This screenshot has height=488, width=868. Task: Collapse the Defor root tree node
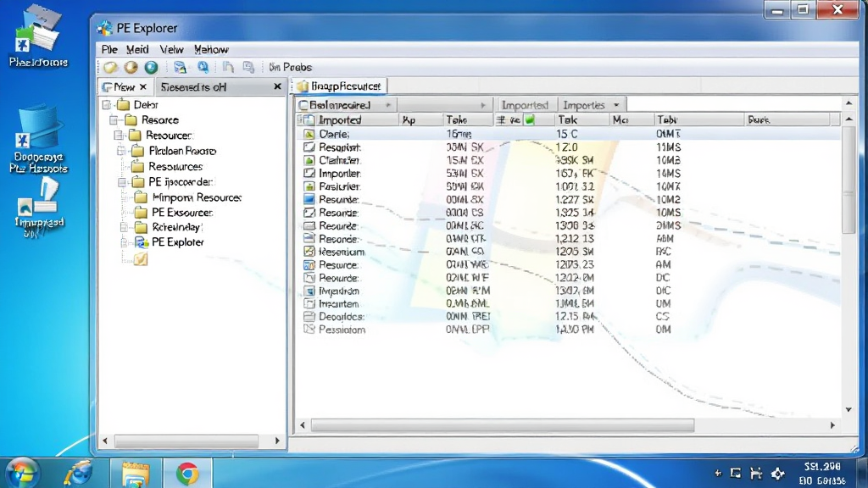click(107, 104)
